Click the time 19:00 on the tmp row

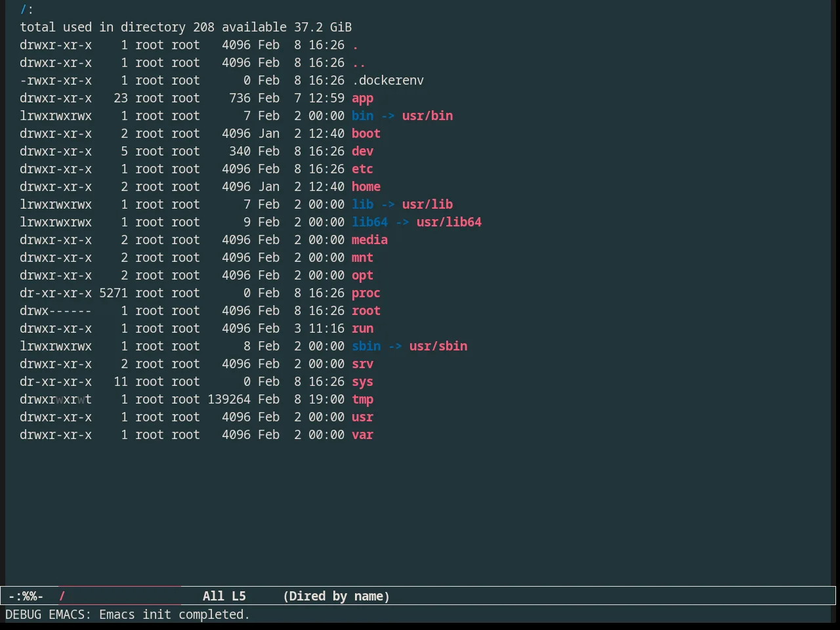click(x=326, y=400)
